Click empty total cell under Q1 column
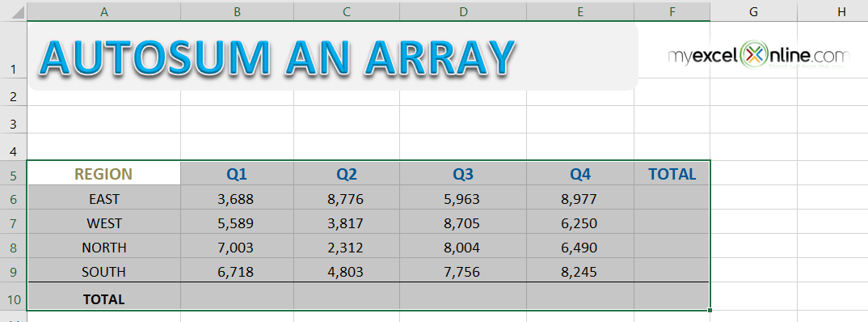This screenshot has height=322, width=868. pos(237,296)
